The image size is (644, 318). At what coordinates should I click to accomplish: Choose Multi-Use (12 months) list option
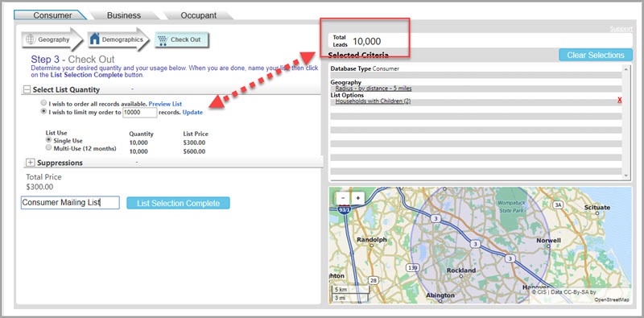[x=48, y=147]
